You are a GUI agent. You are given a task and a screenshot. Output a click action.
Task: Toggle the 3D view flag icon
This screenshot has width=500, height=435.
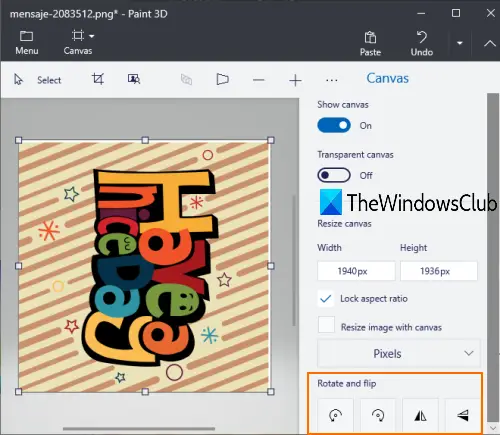222,79
